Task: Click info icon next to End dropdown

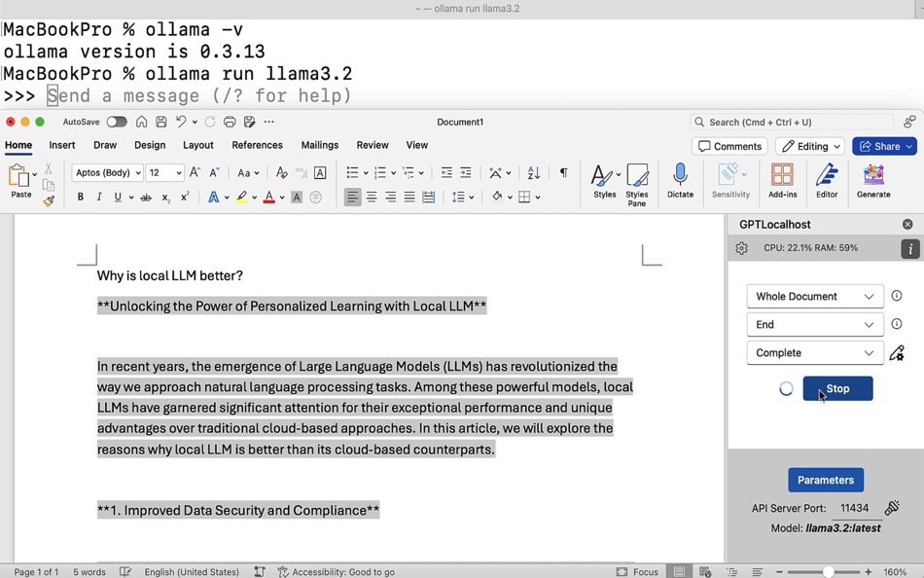Action: [897, 324]
